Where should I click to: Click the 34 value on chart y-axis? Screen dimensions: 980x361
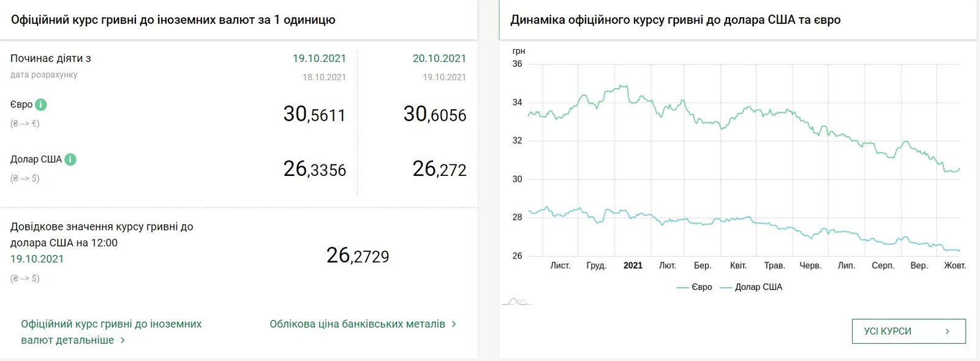point(518,102)
